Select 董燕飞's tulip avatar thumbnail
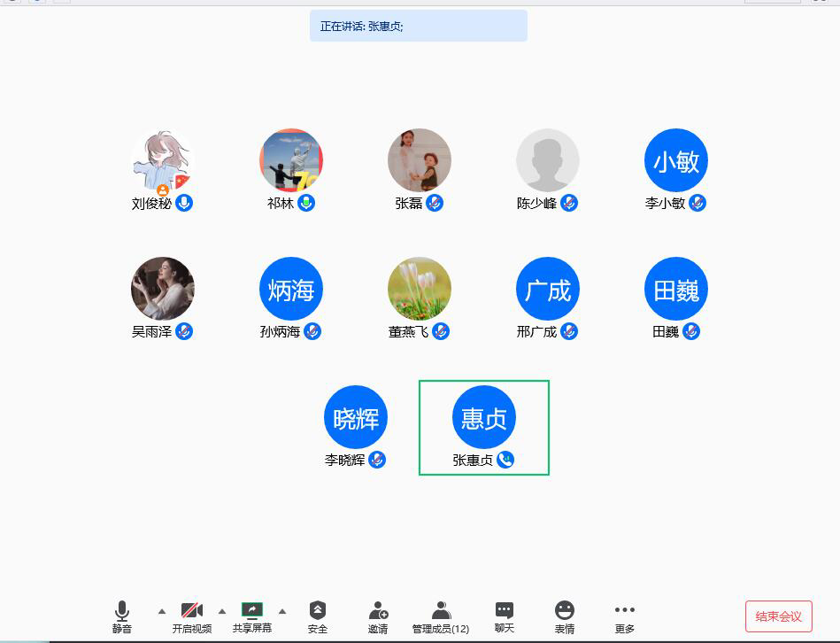 pos(420,289)
